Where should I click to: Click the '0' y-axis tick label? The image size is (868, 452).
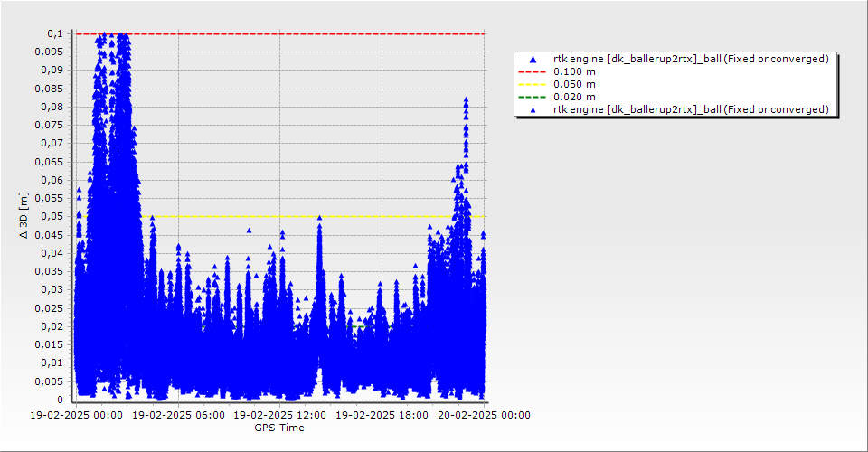pos(61,400)
